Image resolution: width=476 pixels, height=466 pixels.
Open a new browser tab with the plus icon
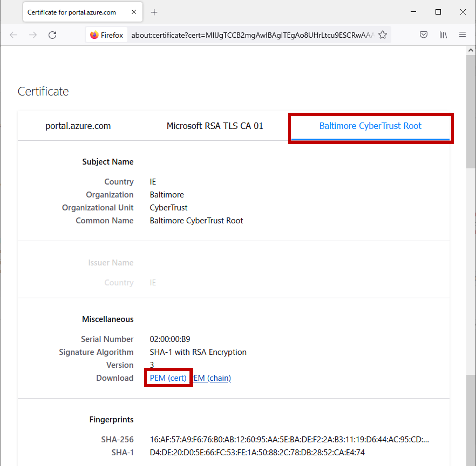(x=154, y=12)
